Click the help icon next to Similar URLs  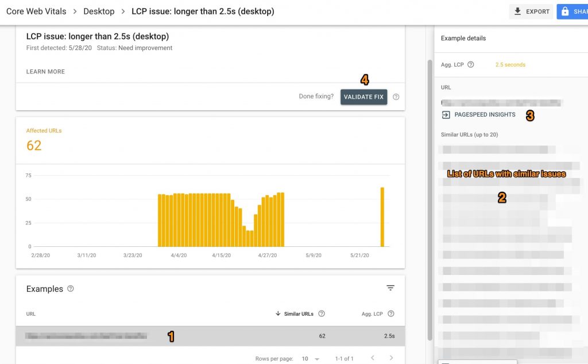pos(321,313)
